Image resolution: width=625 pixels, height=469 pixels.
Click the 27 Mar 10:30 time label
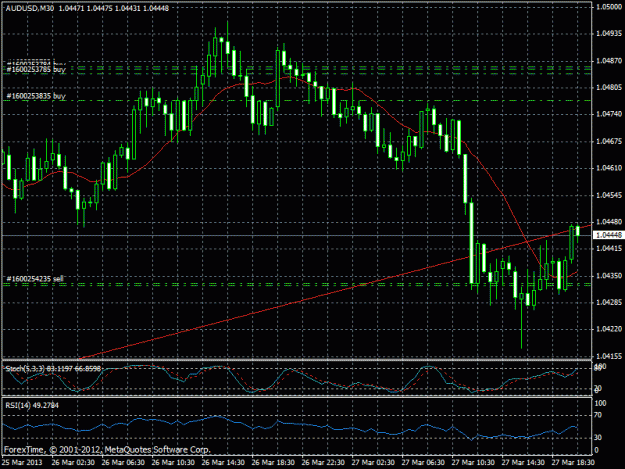point(473,463)
